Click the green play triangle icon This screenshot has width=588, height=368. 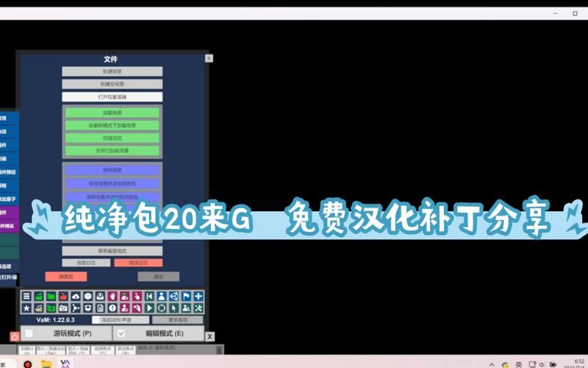pos(149,308)
